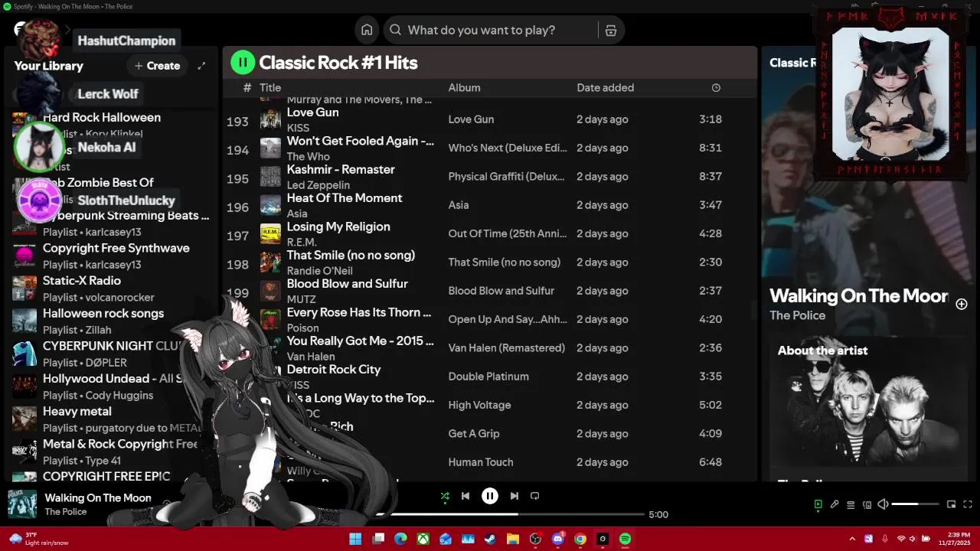Sort tracks by Title column
The image size is (980, 551).
(x=270, y=88)
